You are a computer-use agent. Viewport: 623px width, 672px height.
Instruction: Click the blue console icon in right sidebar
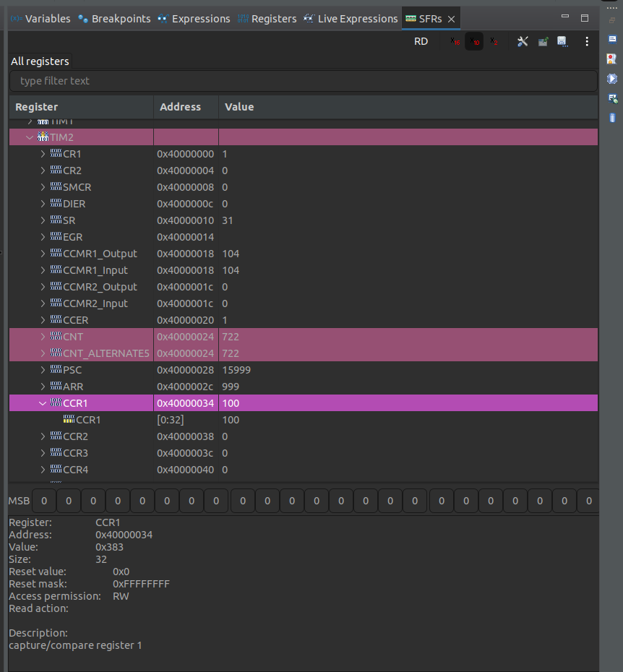612,39
